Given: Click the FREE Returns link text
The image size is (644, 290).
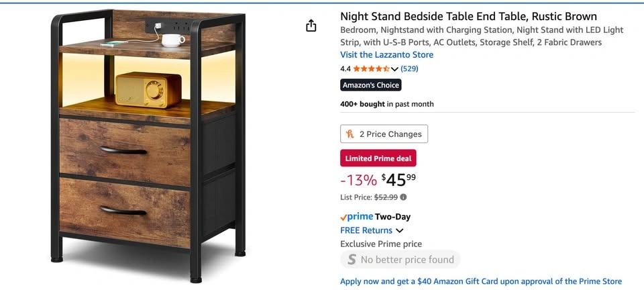Looking at the screenshot, I should pos(366,231).
